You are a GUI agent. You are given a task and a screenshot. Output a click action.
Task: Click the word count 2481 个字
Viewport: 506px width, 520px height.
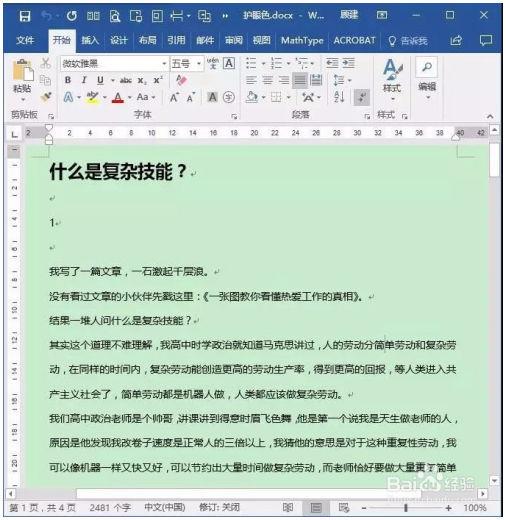(110, 508)
